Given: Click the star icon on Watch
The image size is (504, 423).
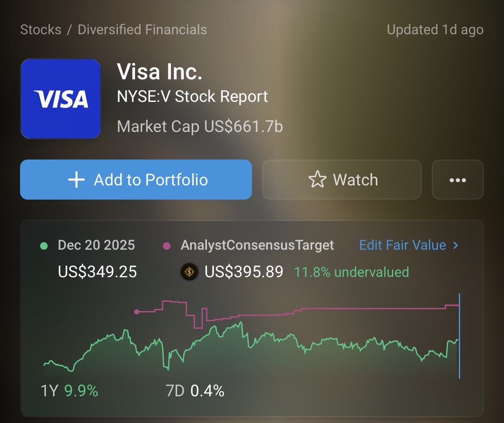Looking at the screenshot, I should coord(317,180).
